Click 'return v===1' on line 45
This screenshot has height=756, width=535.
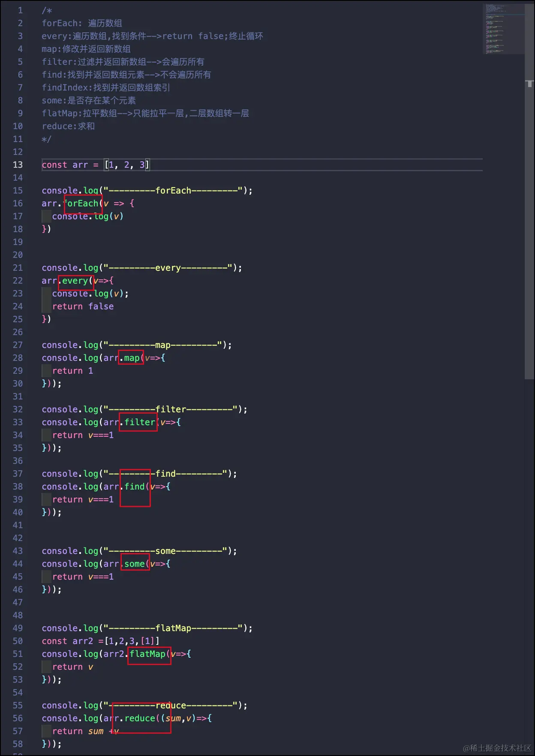83,577
